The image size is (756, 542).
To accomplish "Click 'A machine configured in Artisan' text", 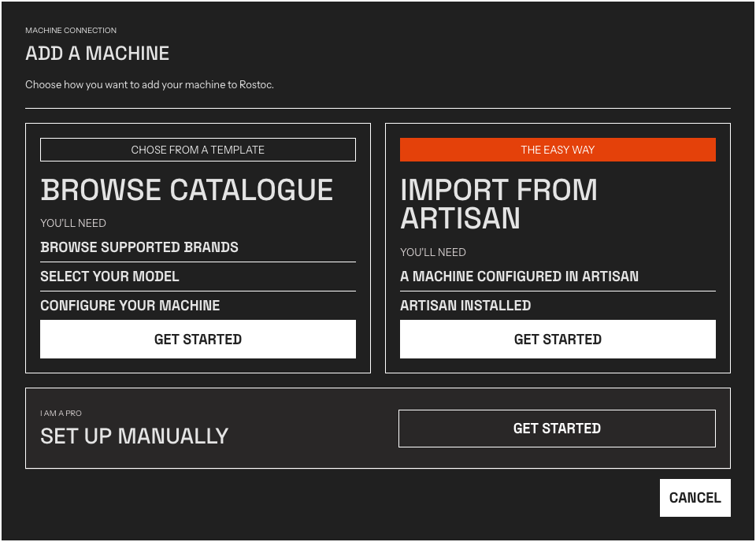I will (x=519, y=277).
